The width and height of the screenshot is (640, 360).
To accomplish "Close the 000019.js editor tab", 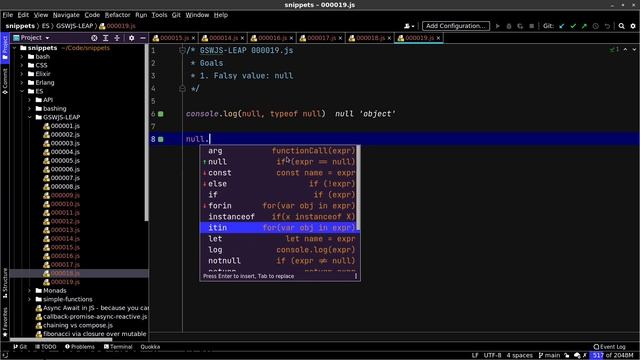I will [438, 38].
